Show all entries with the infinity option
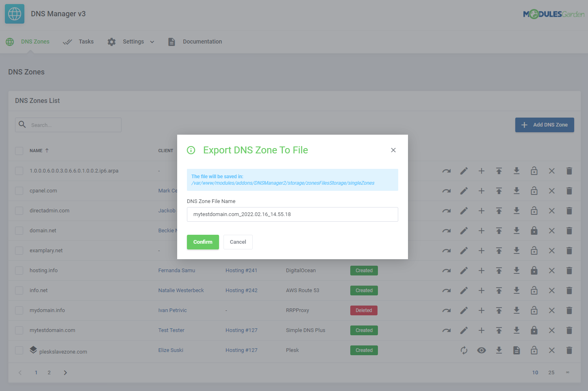588x391 pixels. point(567,373)
